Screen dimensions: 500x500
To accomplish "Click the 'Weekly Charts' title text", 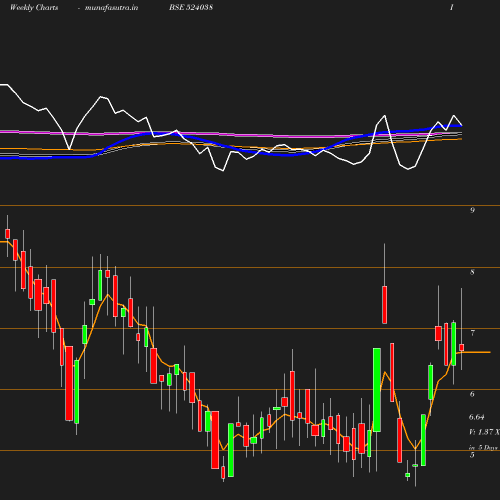I will point(34,8).
